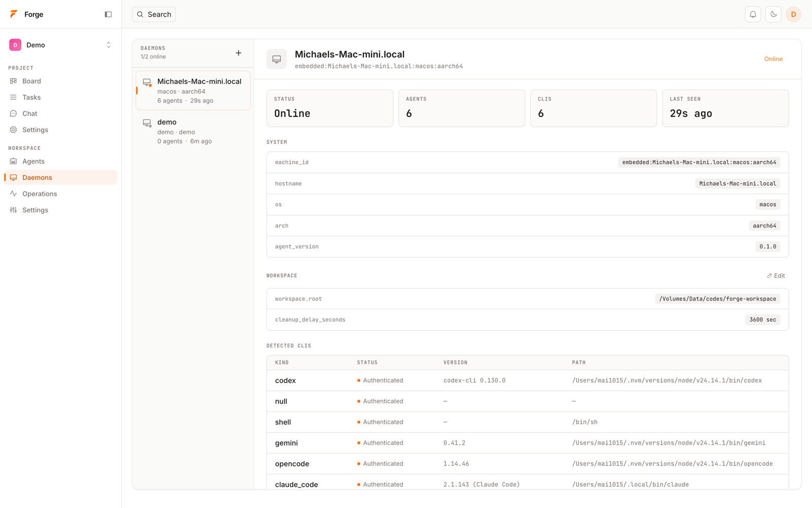
Task: Click the hostname value Michaels-Mac-mini.local
Action: point(738,183)
